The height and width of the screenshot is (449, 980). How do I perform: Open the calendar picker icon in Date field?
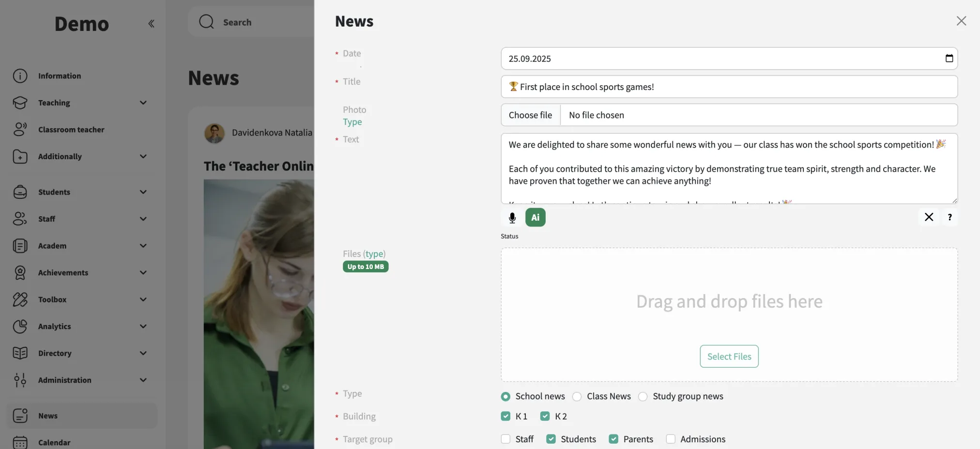(x=949, y=59)
